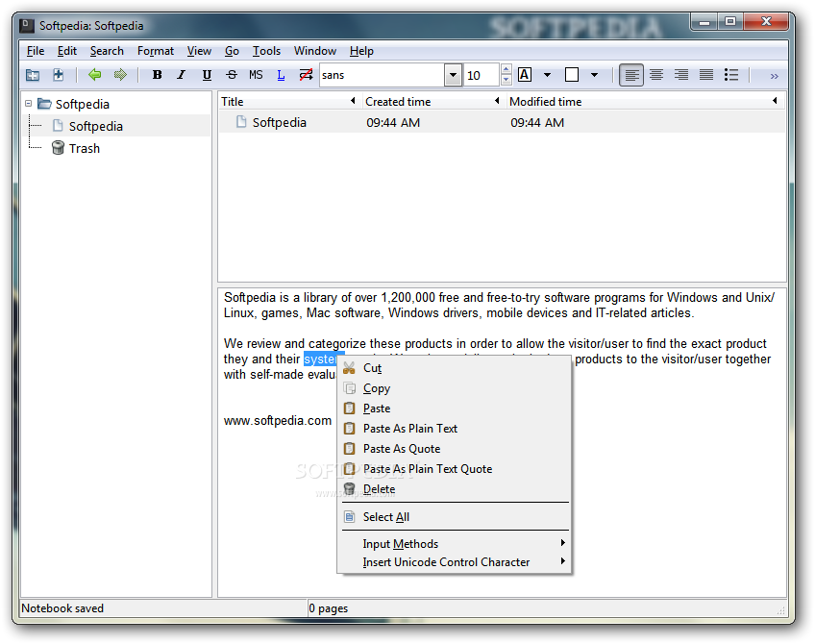Collapse the Softpedia notebook tree node
Image resolution: width=815 pixels, height=644 pixels.
[x=29, y=104]
